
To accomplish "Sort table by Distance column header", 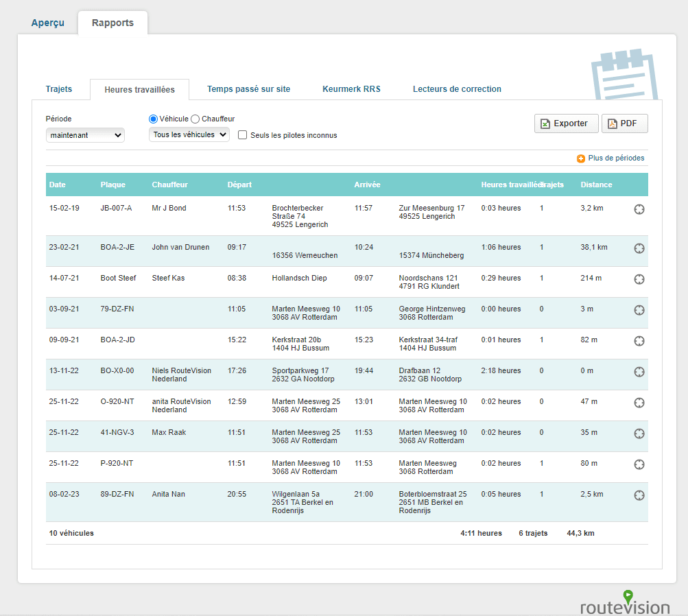I will (x=596, y=185).
